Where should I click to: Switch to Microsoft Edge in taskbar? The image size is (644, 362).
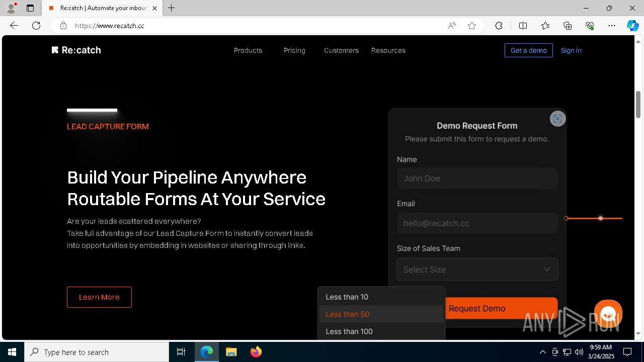pyautogui.click(x=207, y=352)
